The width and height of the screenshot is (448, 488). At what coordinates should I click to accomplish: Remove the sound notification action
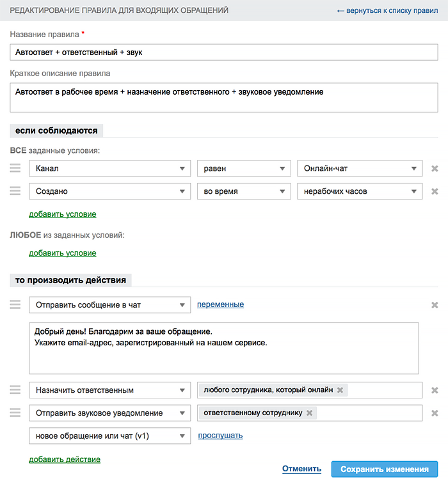coord(435,413)
